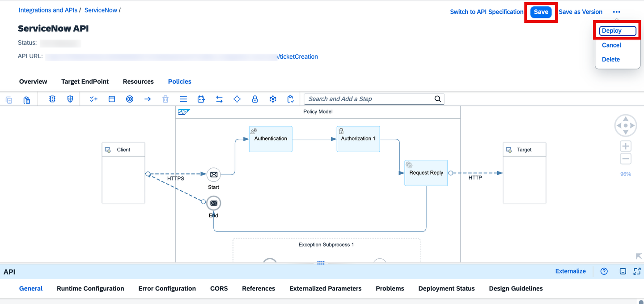
Task: Click the shield icon in the toolbar
Action: pyautogui.click(x=70, y=99)
